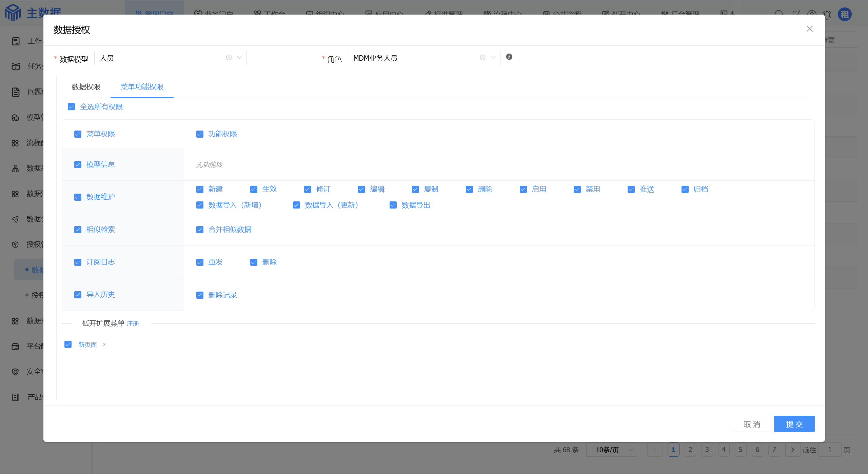Clear the 人员 data model selection
This screenshot has width=868, height=474.
point(229,58)
